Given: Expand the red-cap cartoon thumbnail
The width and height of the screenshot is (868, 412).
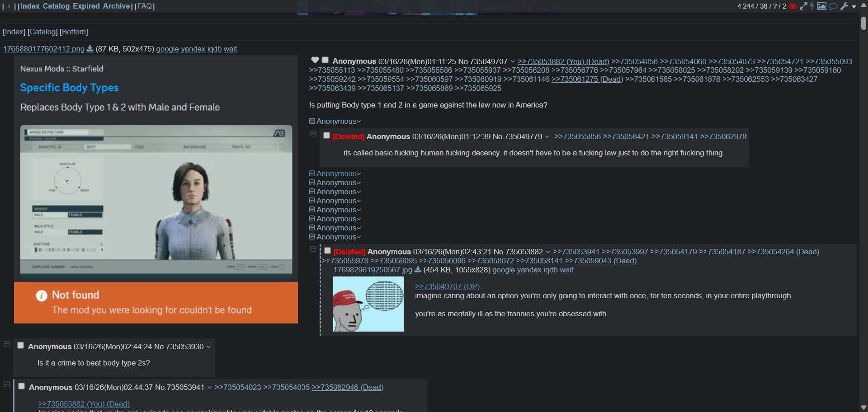Looking at the screenshot, I should coord(368,304).
